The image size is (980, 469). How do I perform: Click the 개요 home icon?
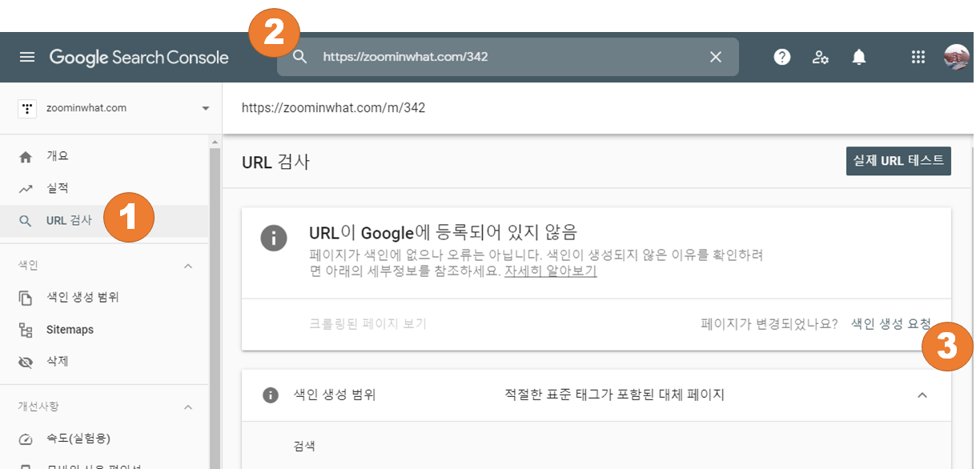pos(26,156)
